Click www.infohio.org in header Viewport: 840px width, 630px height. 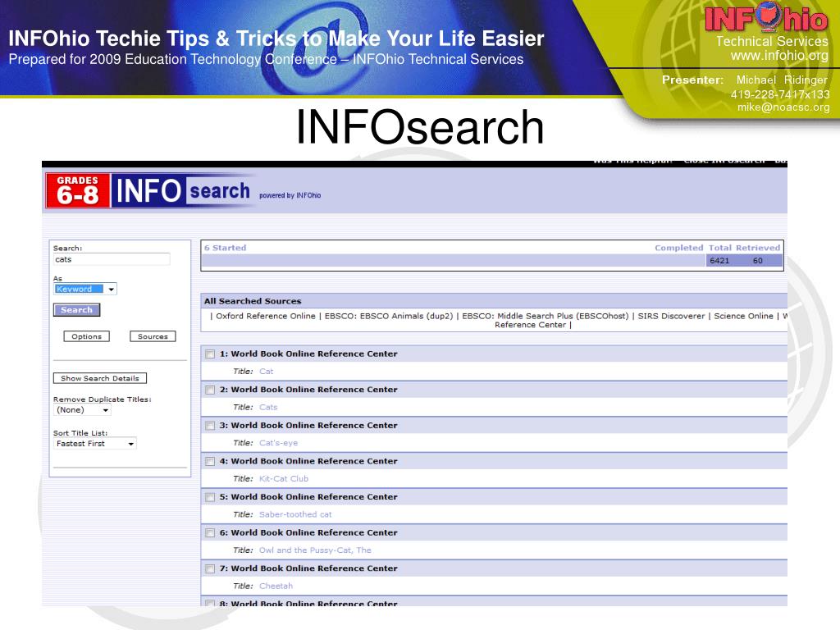[x=779, y=55]
